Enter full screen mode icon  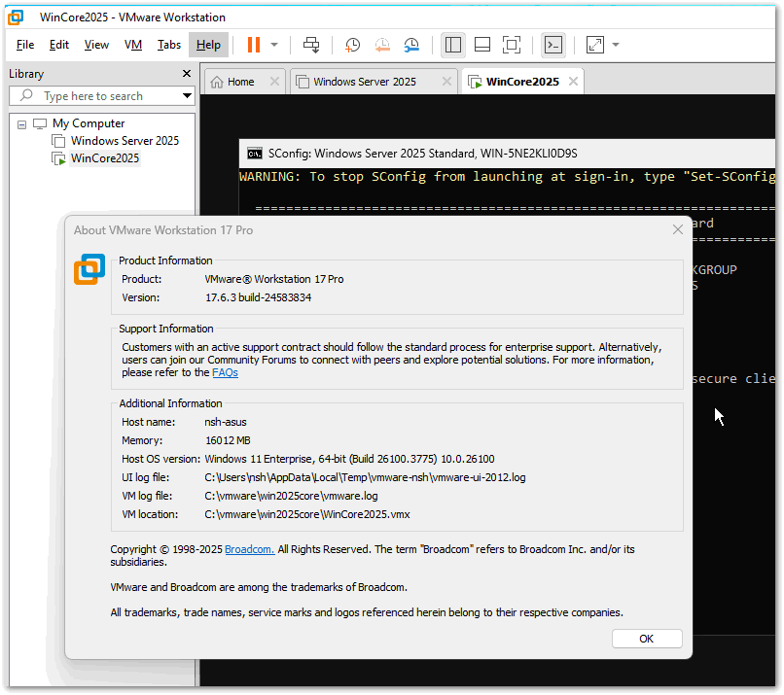pos(512,45)
